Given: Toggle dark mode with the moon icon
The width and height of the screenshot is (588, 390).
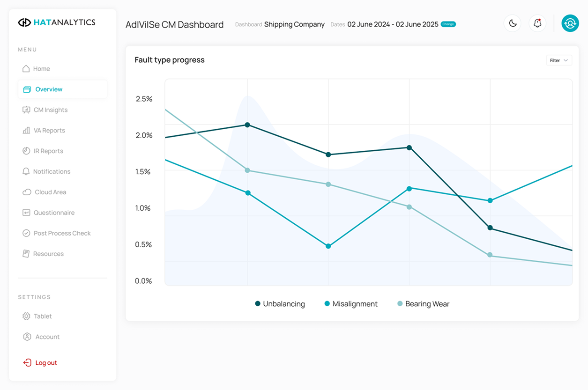Looking at the screenshot, I should [x=512, y=23].
